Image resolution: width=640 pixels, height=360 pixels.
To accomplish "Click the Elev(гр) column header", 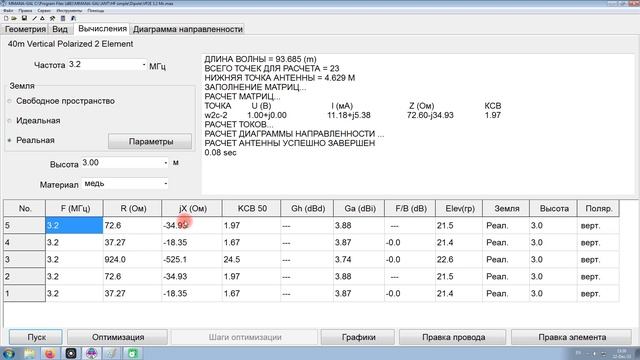I will pyautogui.click(x=459, y=209).
